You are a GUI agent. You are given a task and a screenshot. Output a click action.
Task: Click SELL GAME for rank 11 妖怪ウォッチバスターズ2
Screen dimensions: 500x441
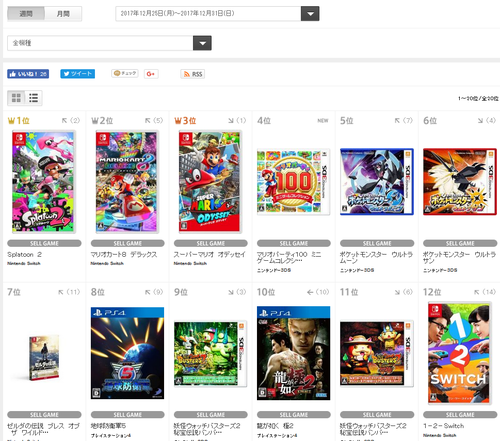click(377, 415)
